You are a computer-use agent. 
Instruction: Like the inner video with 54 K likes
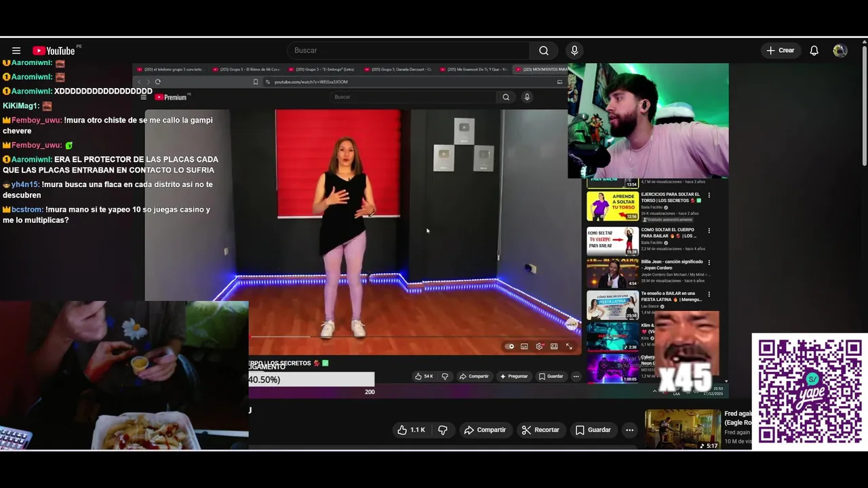pyautogui.click(x=424, y=376)
